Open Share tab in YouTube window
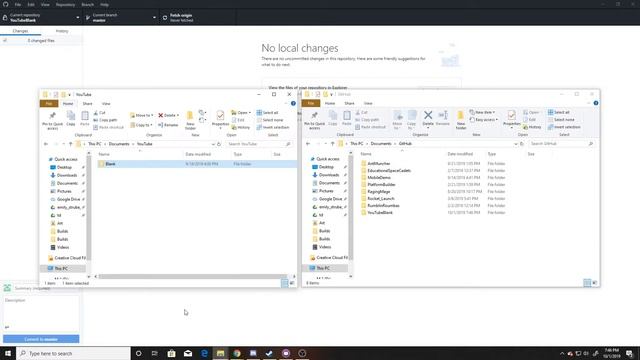 [87, 104]
